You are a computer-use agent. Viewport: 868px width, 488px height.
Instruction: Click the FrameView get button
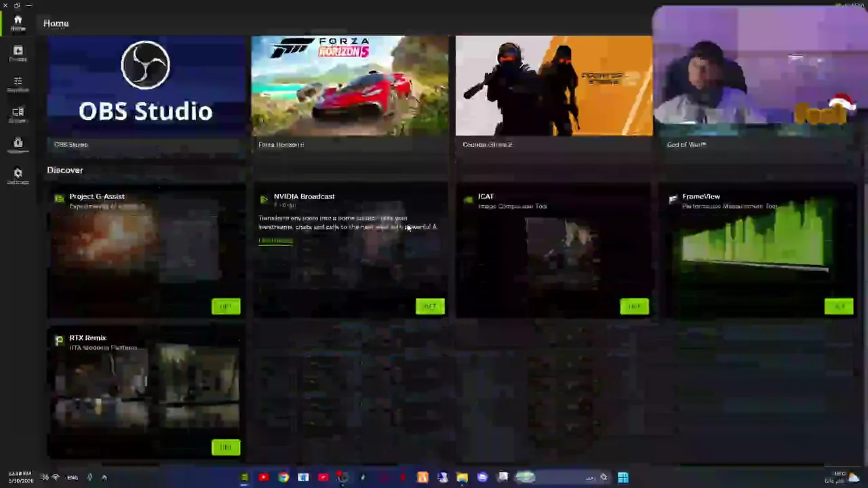839,306
